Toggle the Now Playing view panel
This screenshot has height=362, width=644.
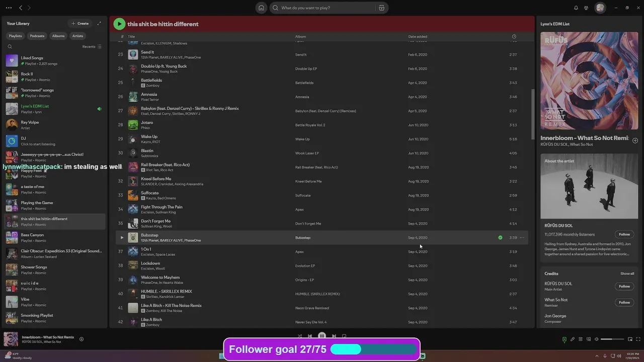pyautogui.click(x=564, y=339)
